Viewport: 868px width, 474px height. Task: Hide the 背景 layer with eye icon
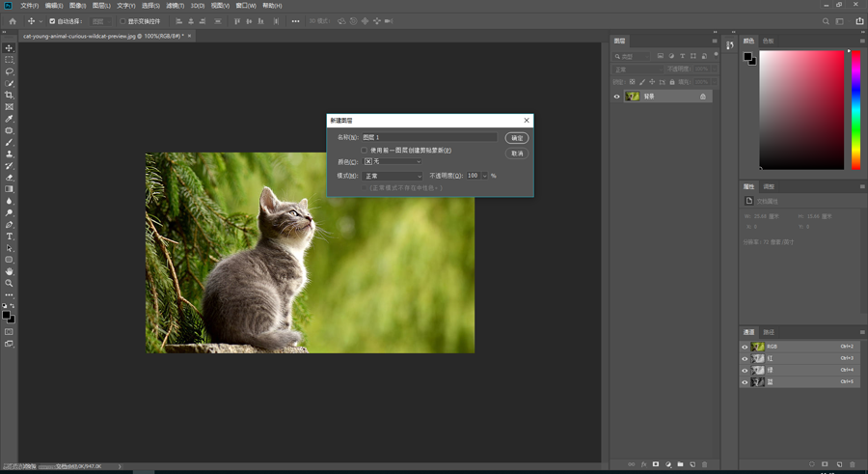[x=617, y=97]
